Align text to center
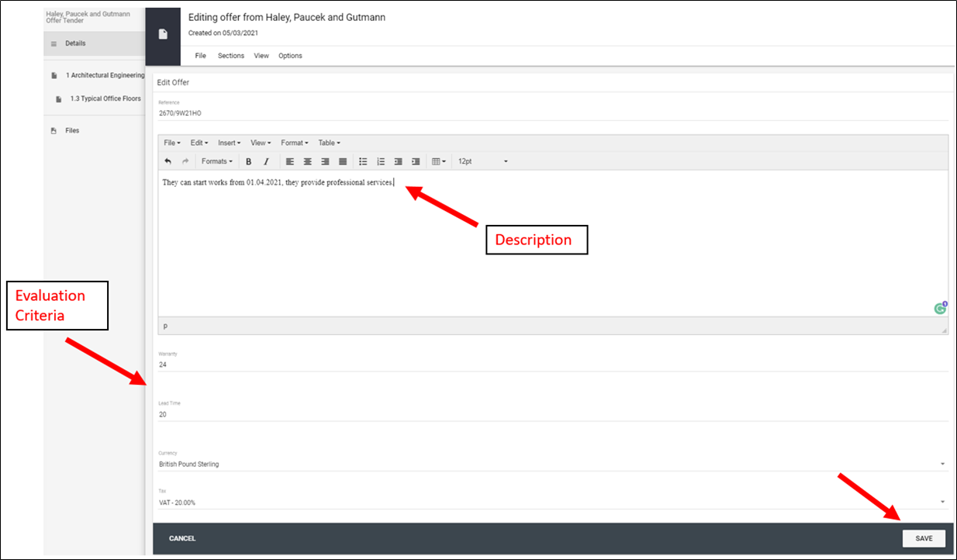Viewport: 957px width, 560px height. (307, 161)
